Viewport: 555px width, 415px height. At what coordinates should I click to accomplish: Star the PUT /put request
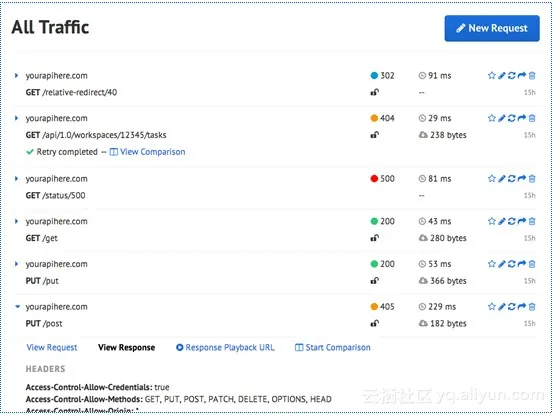[x=491, y=264]
